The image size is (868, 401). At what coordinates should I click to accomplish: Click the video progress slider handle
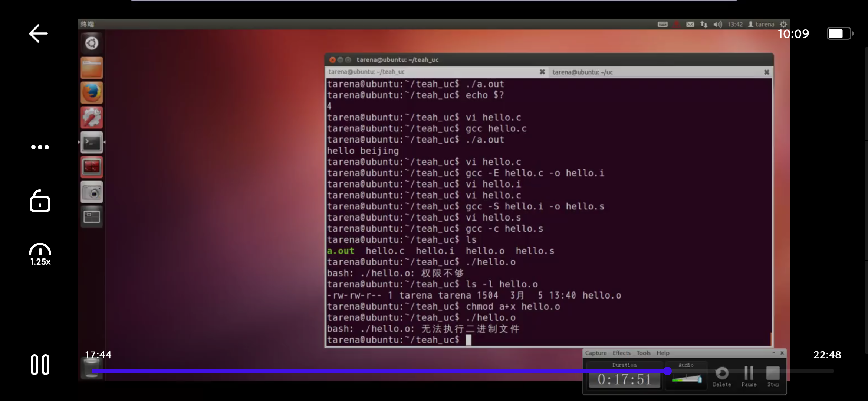click(668, 371)
